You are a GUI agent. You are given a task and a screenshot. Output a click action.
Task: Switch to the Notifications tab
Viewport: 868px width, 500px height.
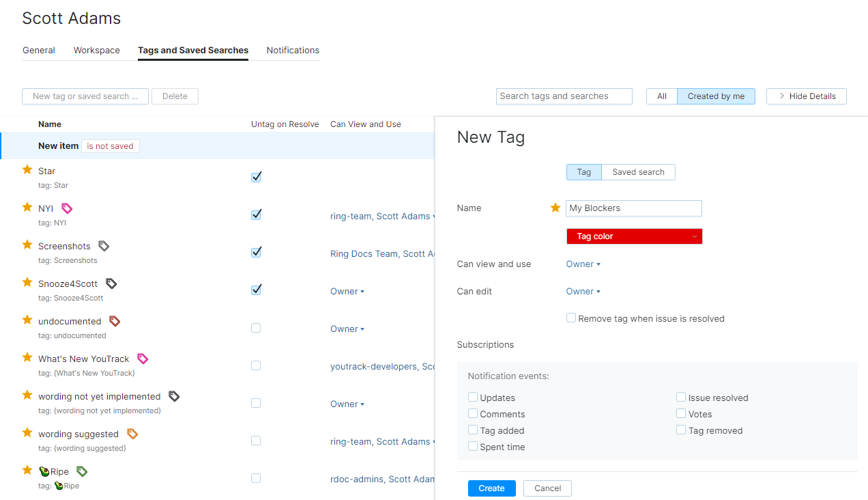pyautogui.click(x=293, y=50)
